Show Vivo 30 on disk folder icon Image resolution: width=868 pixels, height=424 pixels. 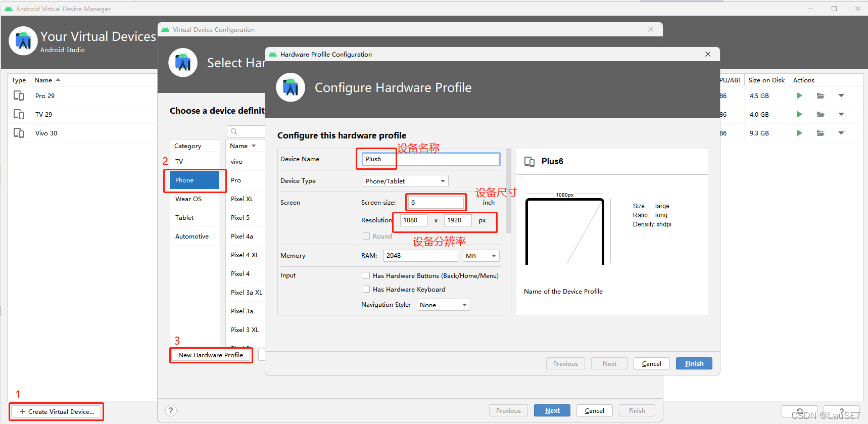(x=821, y=133)
